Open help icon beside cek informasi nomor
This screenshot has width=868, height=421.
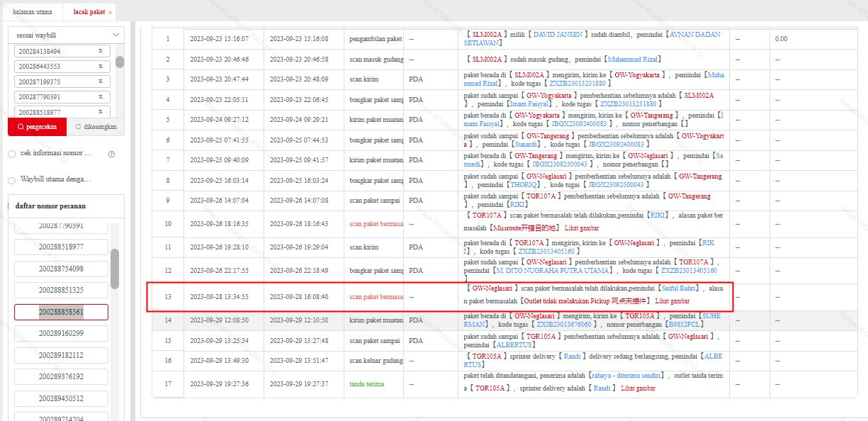(111, 153)
